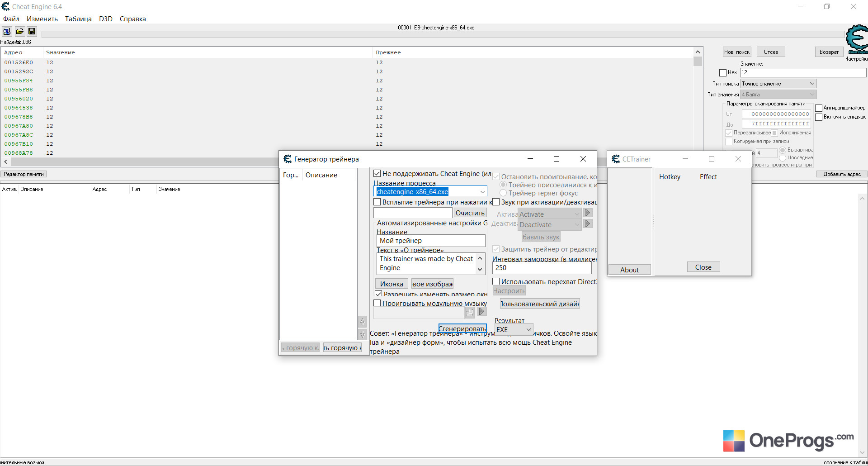Enable the Антирандомайзер checkbox

[x=819, y=108]
